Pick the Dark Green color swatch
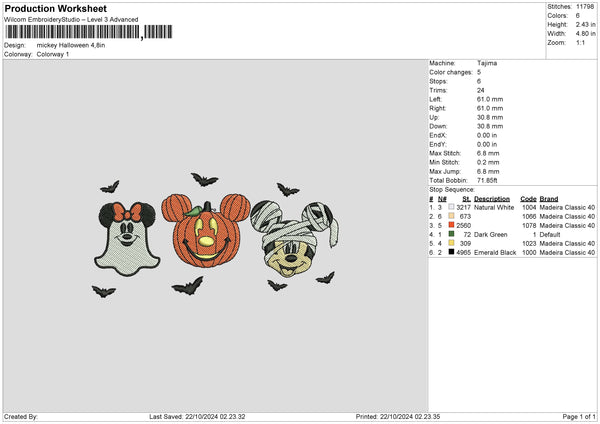This screenshot has height=424, width=600. click(452, 234)
